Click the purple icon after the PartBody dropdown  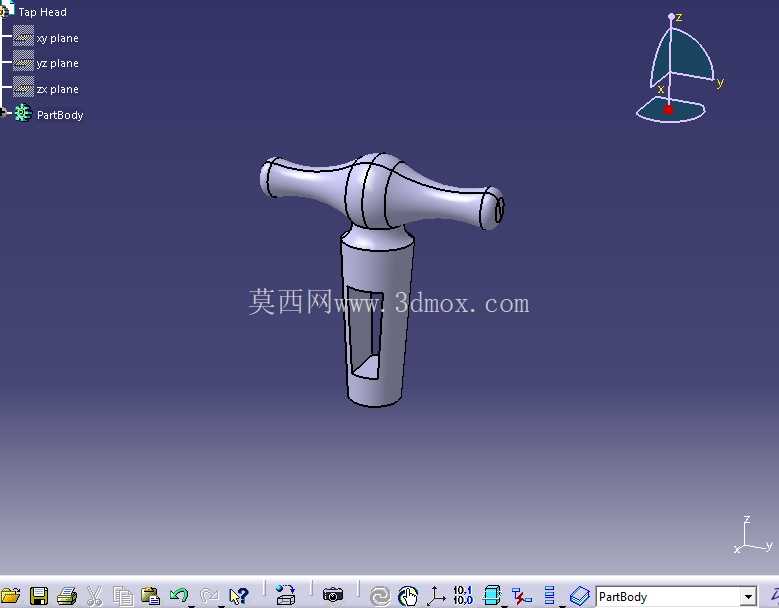(x=774, y=595)
